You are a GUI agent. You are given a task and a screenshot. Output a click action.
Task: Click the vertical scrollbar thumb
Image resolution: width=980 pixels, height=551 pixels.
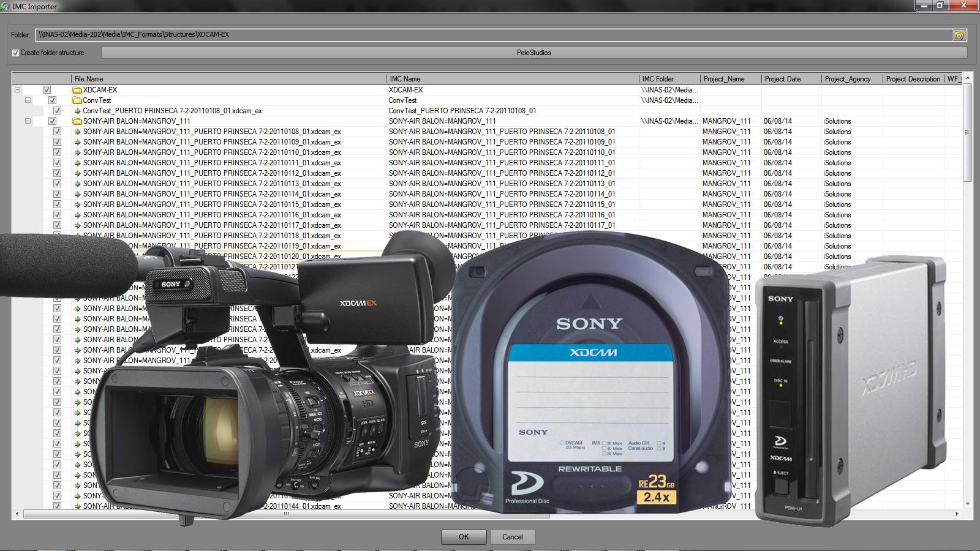[x=968, y=132]
